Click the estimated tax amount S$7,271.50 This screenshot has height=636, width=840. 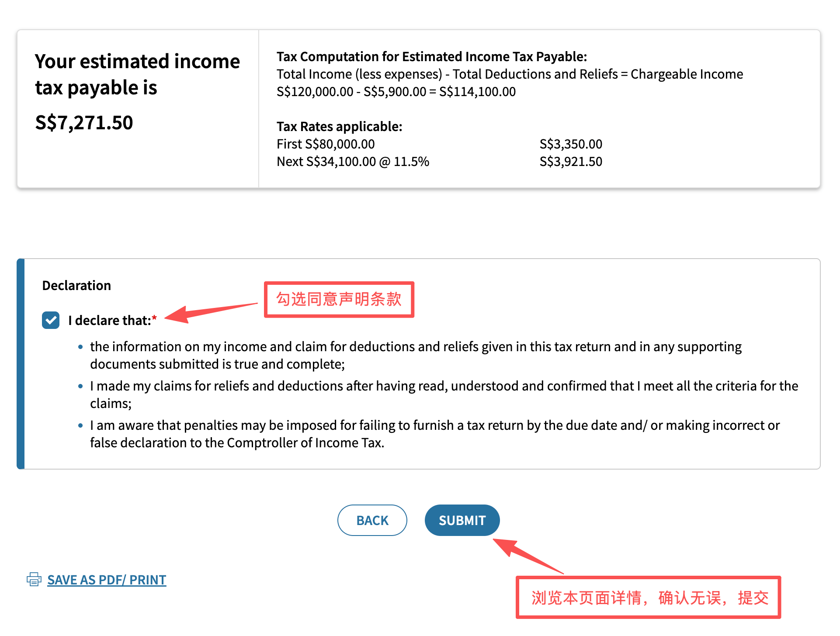pos(84,123)
